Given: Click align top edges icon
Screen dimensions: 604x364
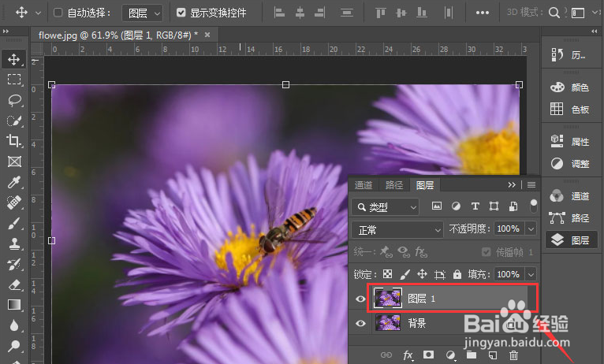Looking at the screenshot, I should (381, 13).
